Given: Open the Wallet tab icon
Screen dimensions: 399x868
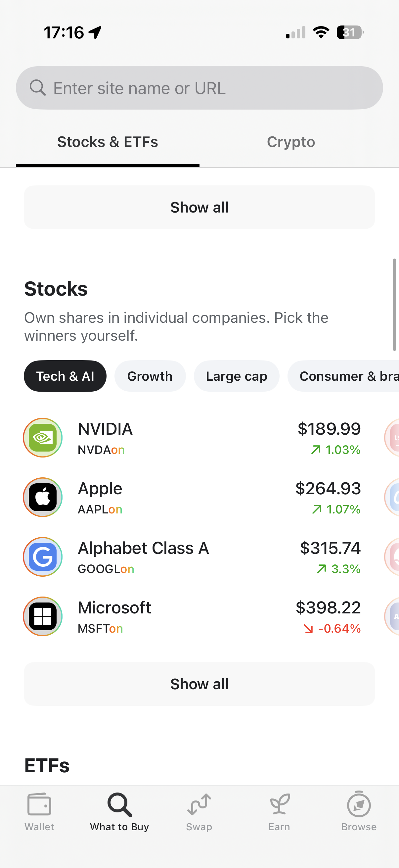Looking at the screenshot, I should coord(39,804).
